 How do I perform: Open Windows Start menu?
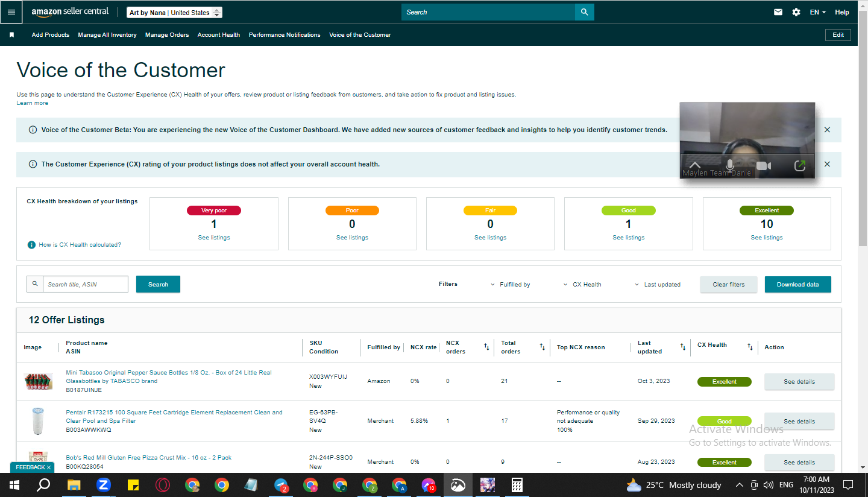(14, 485)
